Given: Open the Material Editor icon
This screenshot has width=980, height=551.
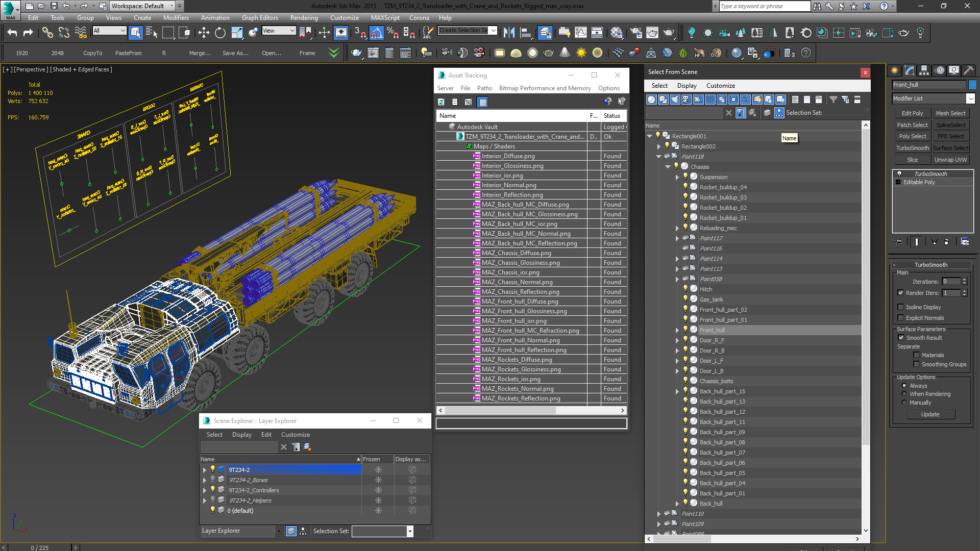Looking at the screenshot, I should pos(617,33).
